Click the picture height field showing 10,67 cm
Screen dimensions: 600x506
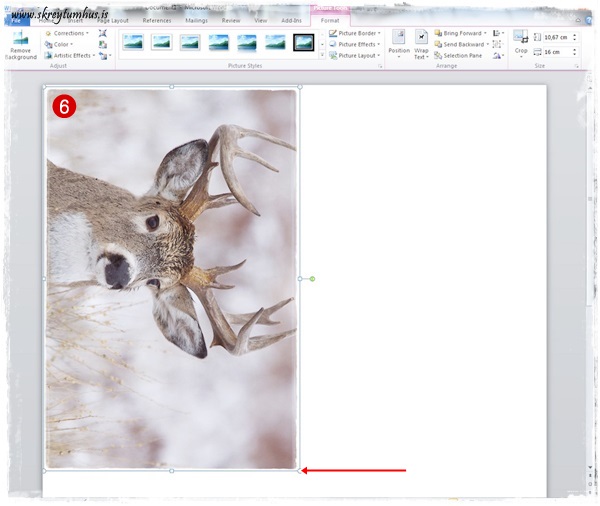coord(554,37)
